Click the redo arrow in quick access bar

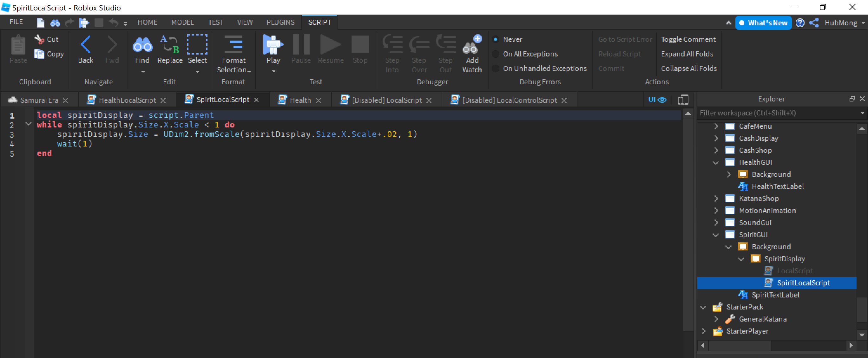[69, 23]
